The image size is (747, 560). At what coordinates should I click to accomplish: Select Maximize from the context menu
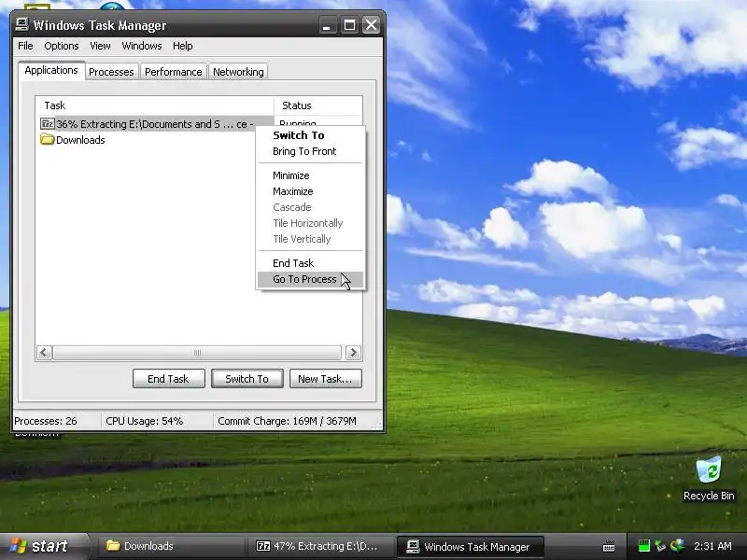point(311,191)
